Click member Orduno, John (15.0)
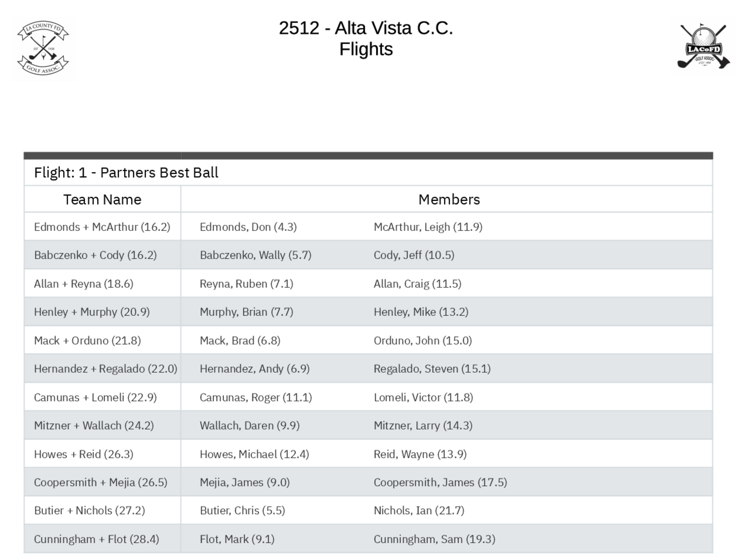747x560 pixels. [423, 340]
